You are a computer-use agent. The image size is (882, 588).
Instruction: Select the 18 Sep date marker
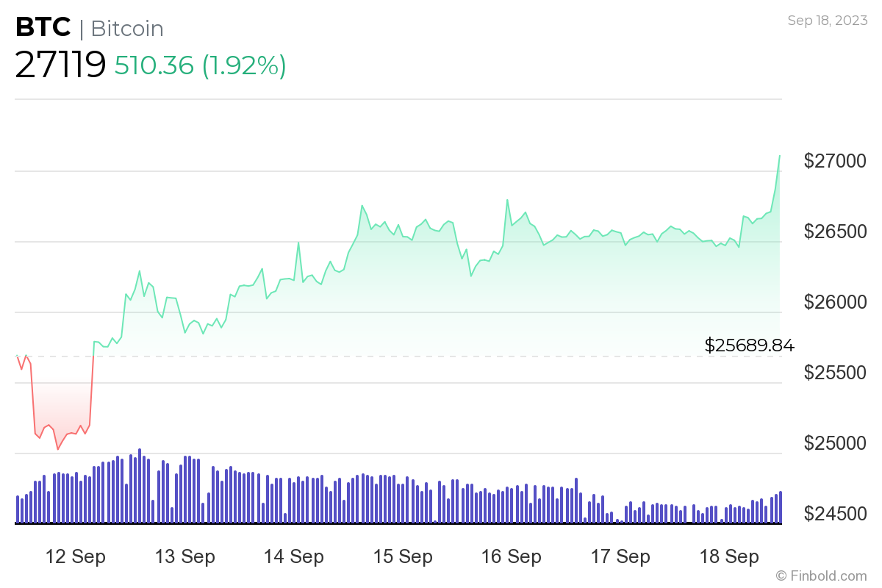point(729,557)
